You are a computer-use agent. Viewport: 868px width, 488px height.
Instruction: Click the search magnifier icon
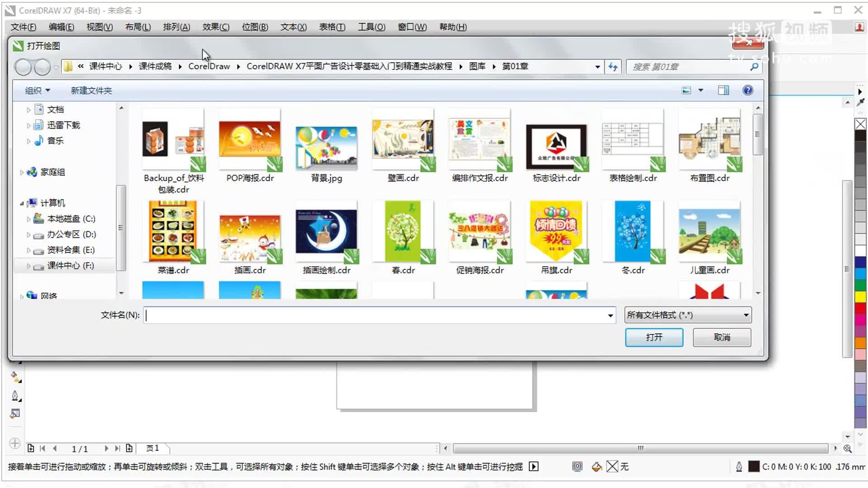(754, 67)
